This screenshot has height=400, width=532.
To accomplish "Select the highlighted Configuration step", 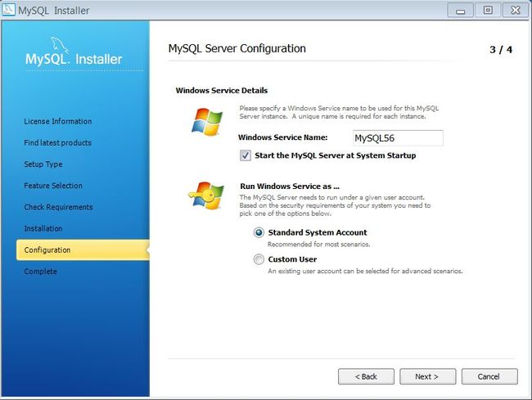I will 83,249.
